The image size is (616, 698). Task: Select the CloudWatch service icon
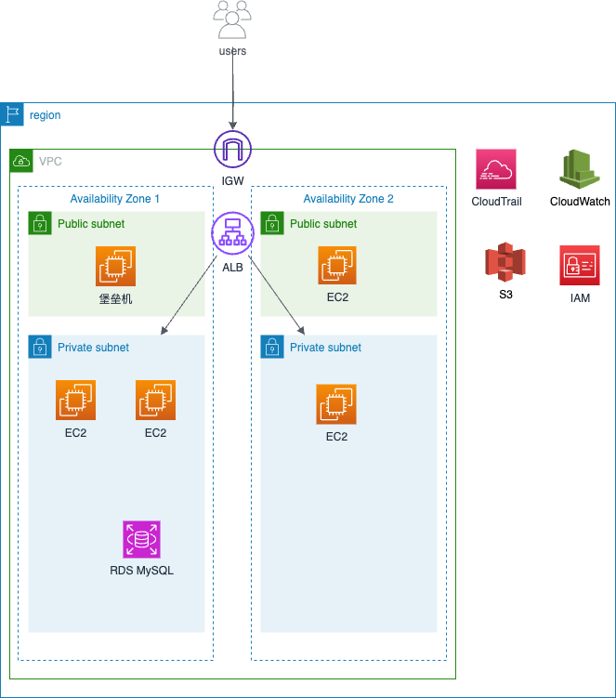(580, 169)
